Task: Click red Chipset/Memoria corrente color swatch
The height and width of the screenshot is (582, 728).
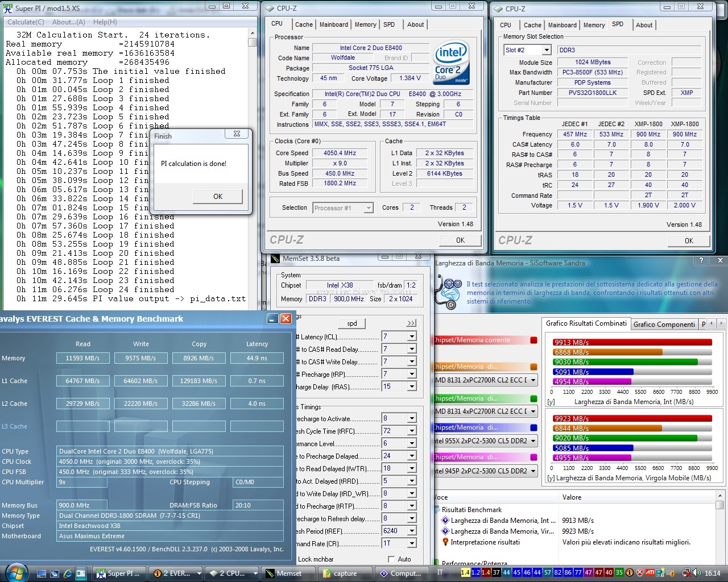Action: coord(533,340)
